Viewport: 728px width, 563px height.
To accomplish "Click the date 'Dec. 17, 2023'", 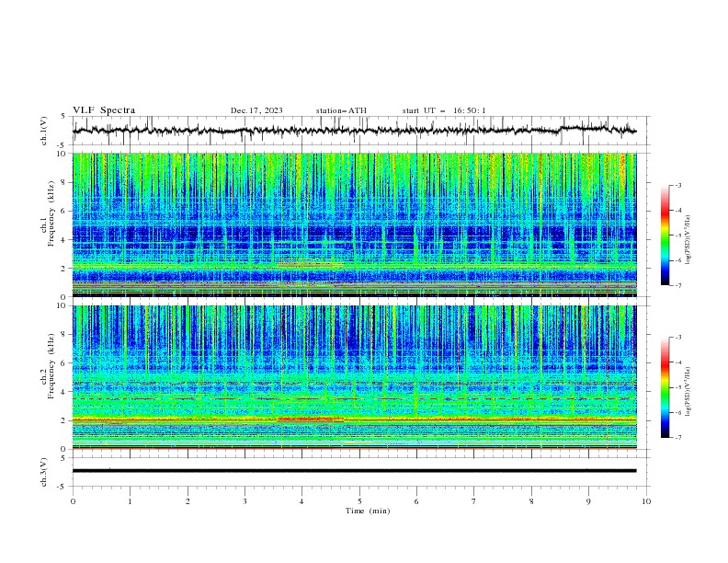I will (x=256, y=110).
